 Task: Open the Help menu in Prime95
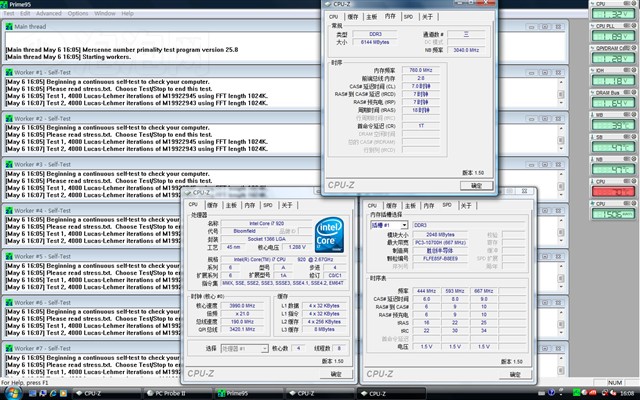point(127,13)
